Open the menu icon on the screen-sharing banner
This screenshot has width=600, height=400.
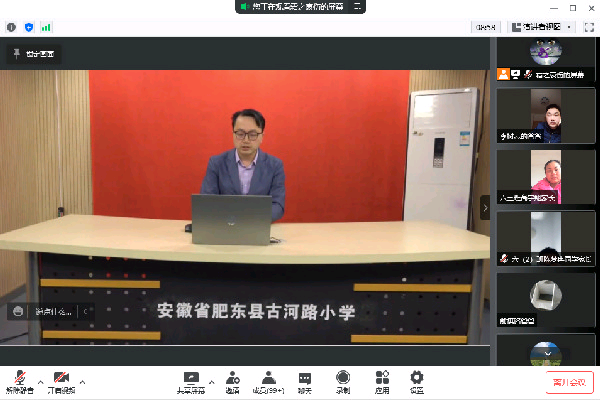click(x=357, y=6)
